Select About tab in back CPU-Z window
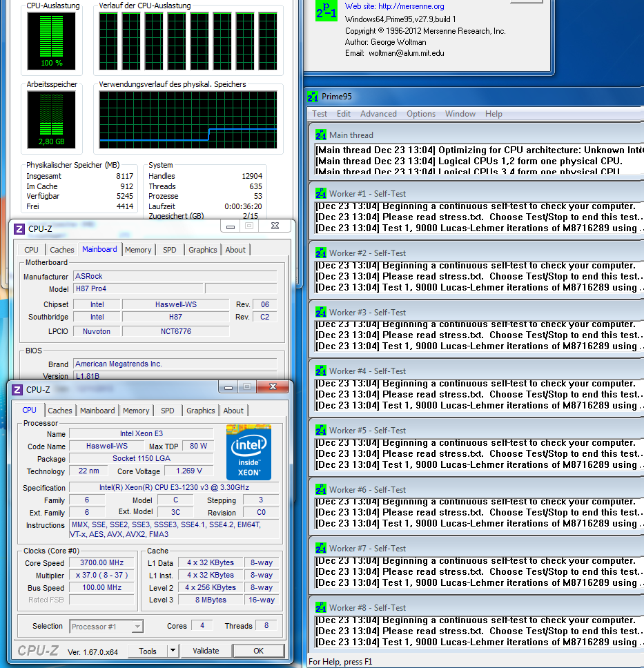644x668 pixels. click(235, 250)
